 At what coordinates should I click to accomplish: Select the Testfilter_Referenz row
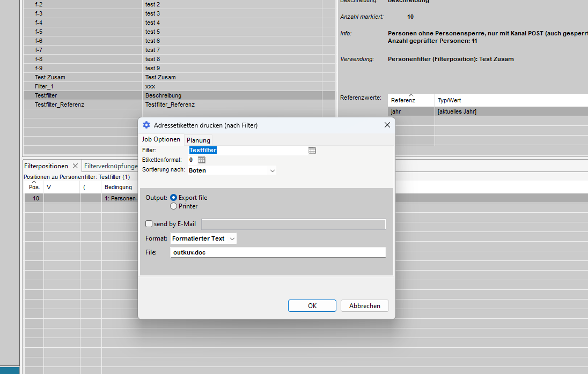60,104
